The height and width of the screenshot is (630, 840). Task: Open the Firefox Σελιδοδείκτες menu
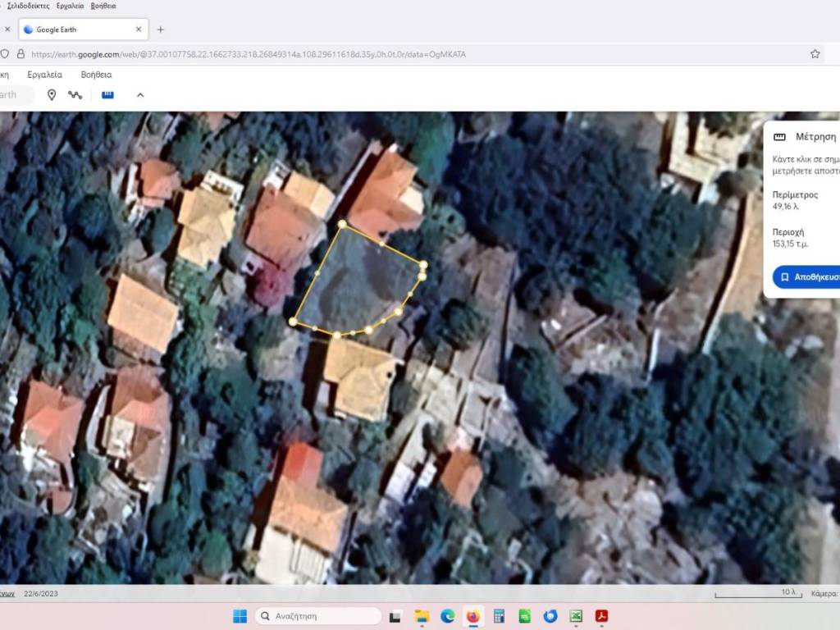29,6
